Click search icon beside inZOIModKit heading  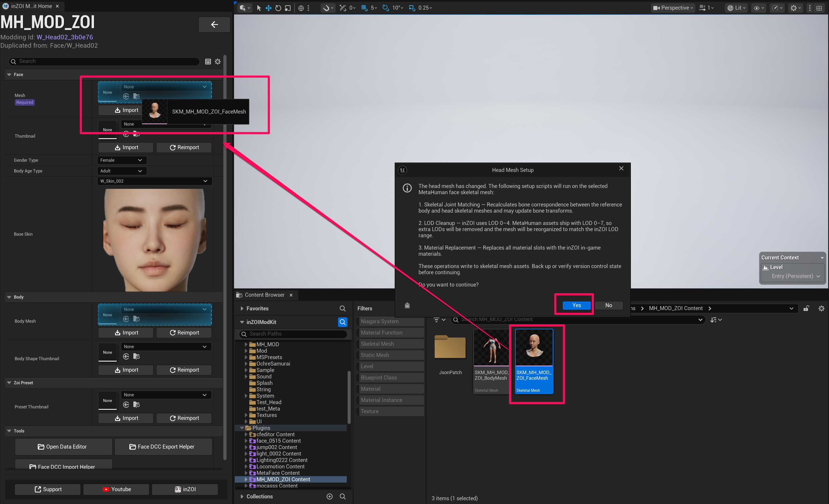pos(342,322)
